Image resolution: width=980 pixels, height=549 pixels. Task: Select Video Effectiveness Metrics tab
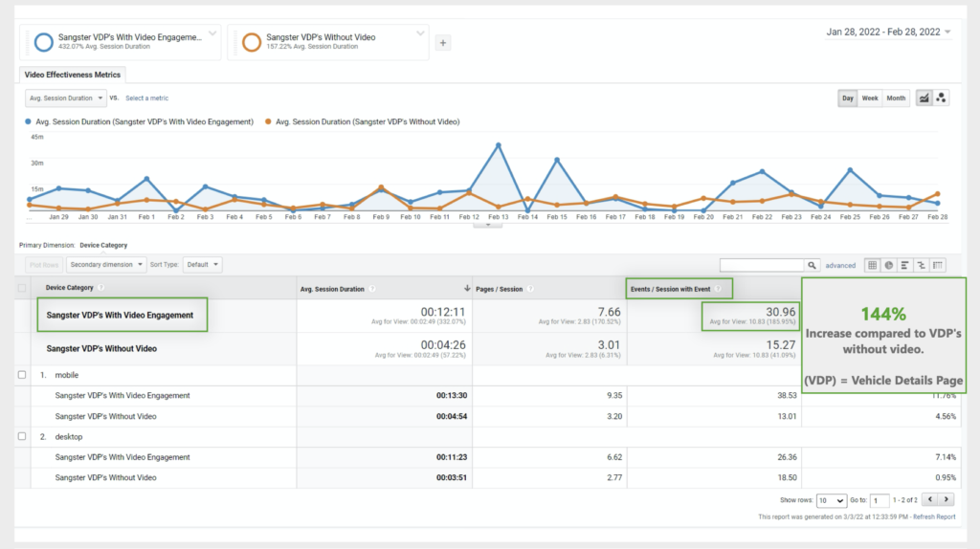pyautogui.click(x=73, y=75)
